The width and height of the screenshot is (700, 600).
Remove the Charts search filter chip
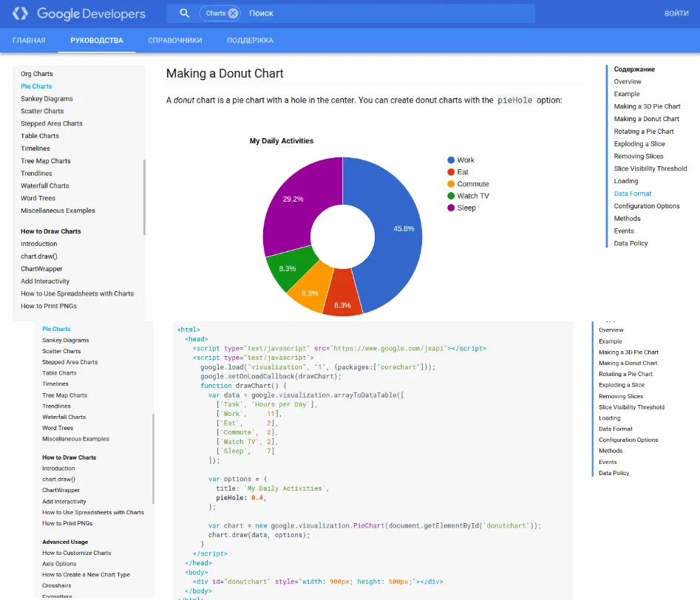coord(233,13)
